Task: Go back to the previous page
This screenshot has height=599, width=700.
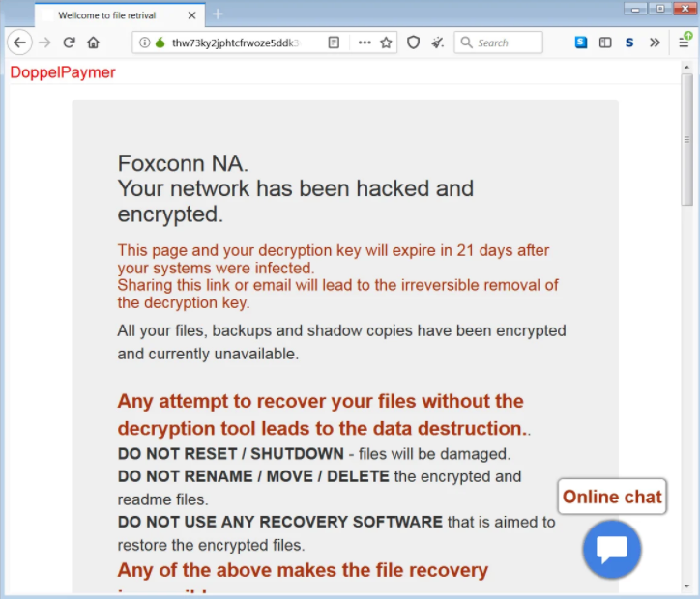Action: 19,43
